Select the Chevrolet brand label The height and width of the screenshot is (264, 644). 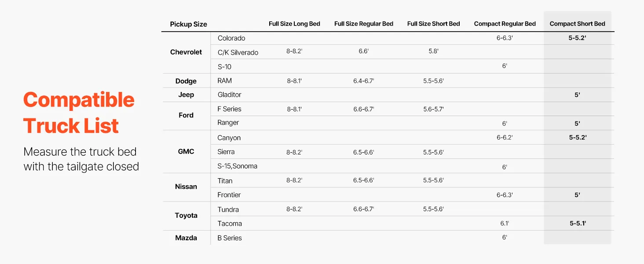click(x=186, y=52)
